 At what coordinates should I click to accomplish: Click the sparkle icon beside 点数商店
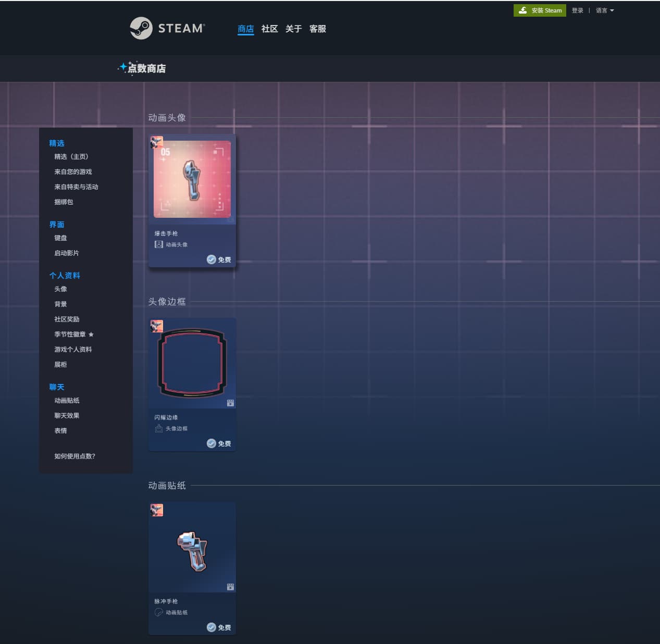pyautogui.click(x=123, y=67)
